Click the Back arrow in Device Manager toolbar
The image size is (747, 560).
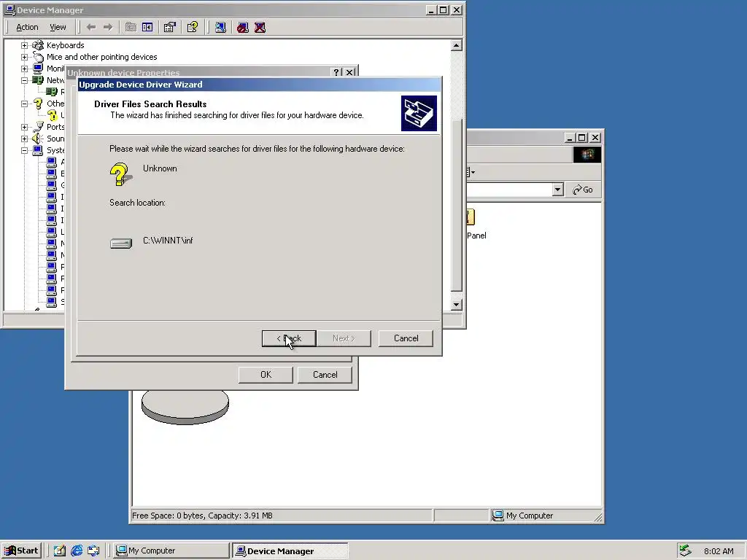pos(91,27)
